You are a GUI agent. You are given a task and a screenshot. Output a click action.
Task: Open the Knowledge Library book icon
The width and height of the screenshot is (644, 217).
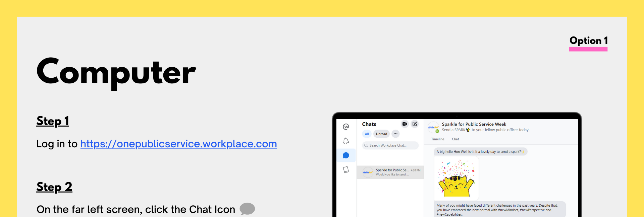[x=346, y=170]
